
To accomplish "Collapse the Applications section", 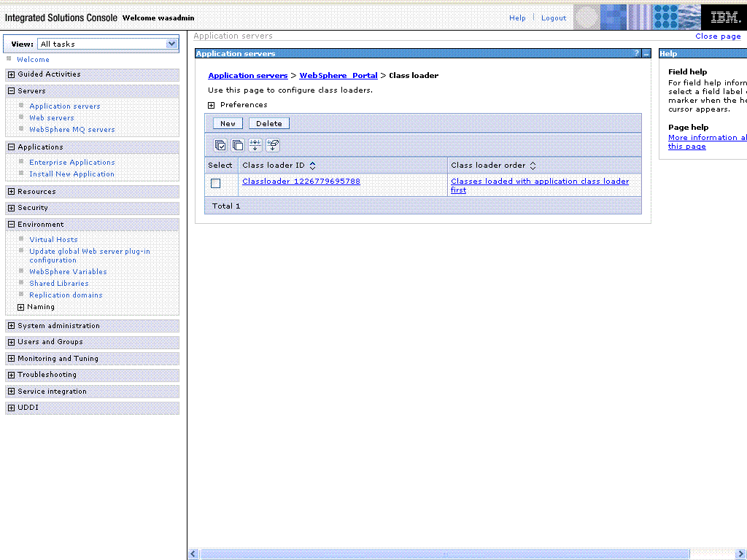I will pos(12,147).
